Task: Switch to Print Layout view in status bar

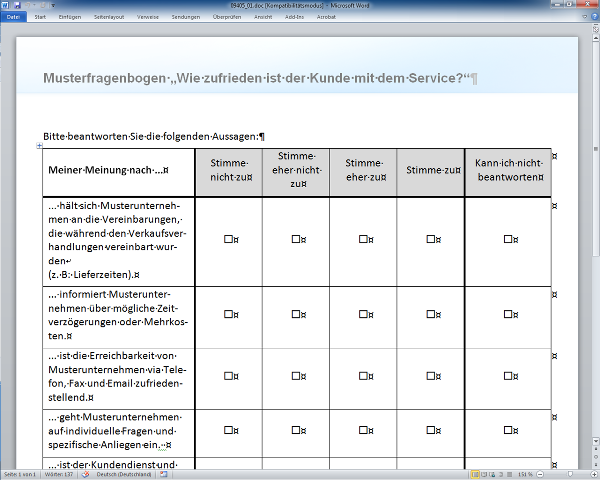Action: click(476, 474)
